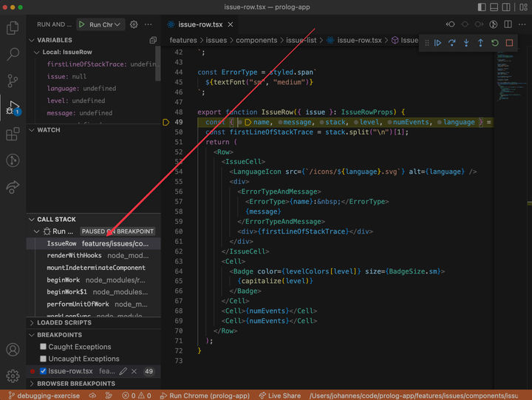Image resolution: width=532 pixels, height=400 pixels.
Task: Enable the Caught Exceptions checkbox
Action: click(x=44, y=347)
